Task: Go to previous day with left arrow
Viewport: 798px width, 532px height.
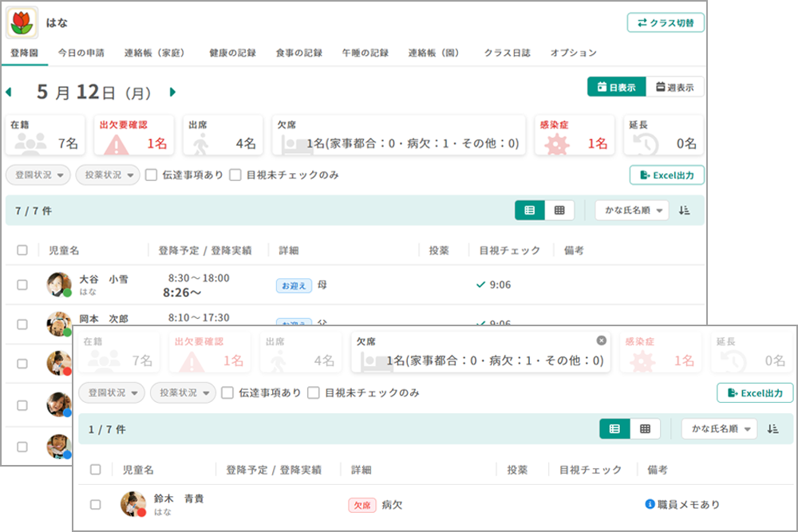Action: point(9,93)
